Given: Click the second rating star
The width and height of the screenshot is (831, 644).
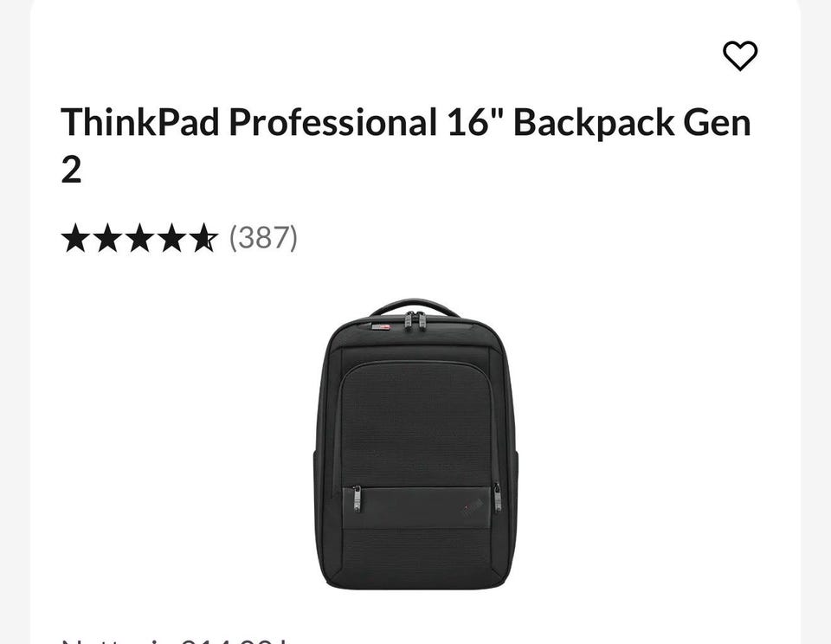Looking at the screenshot, I should coord(107,237).
